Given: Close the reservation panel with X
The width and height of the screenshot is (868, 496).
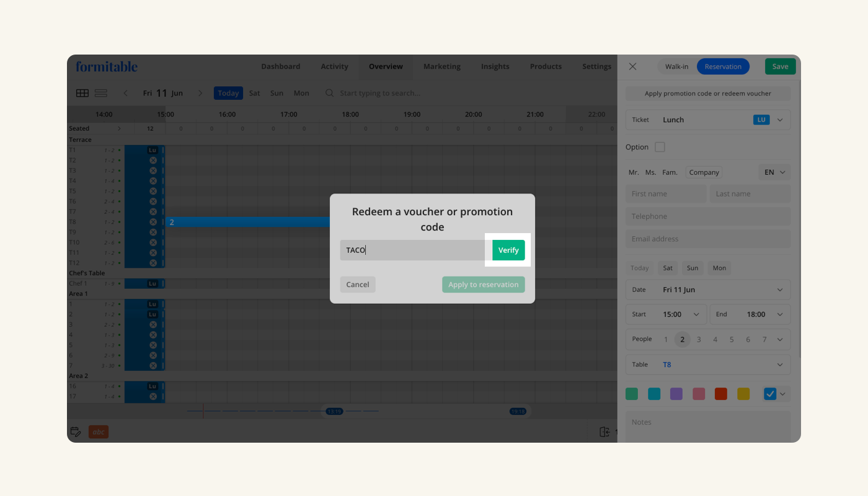Looking at the screenshot, I should coord(632,66).
